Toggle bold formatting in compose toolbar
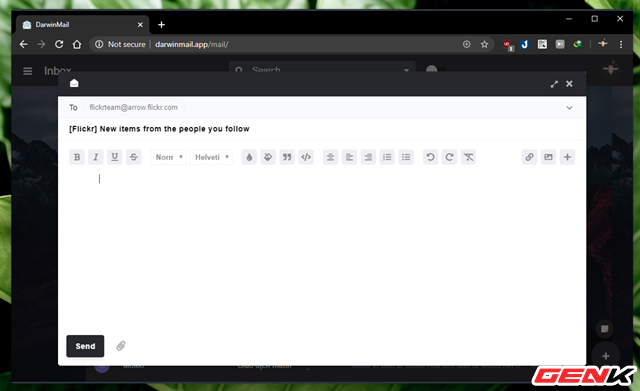The width and height of the screenshot is (640, 391). point(77,157)
